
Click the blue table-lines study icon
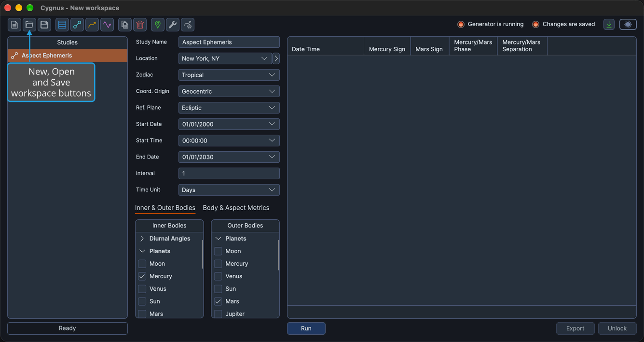click(x=62, y=25)
